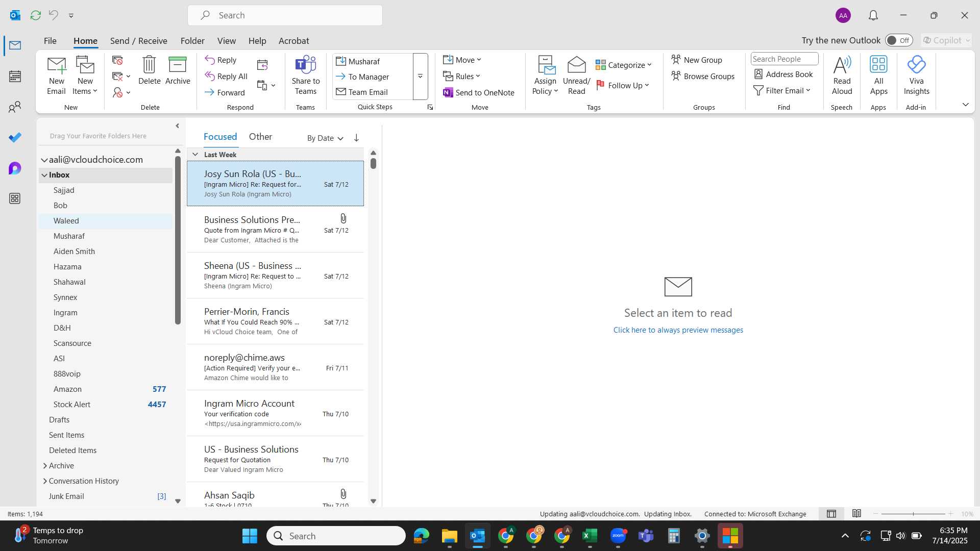Expand the Archive folder
The image size is (980, 551).
tap(45, 466)
